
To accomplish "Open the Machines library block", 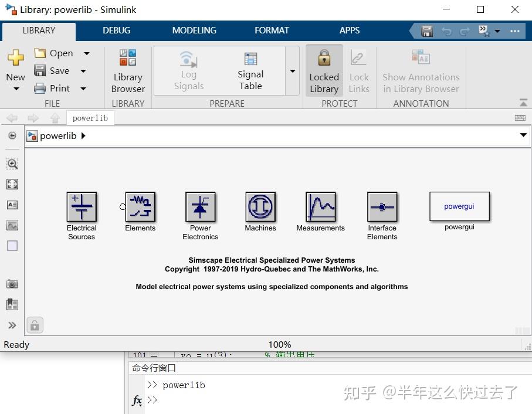I will click(x=260, y=206).
